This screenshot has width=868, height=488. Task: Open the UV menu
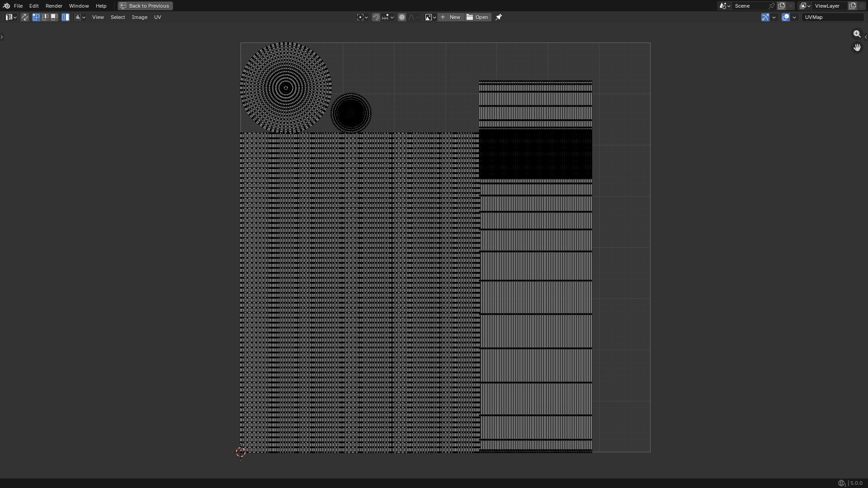click(157, 17)
